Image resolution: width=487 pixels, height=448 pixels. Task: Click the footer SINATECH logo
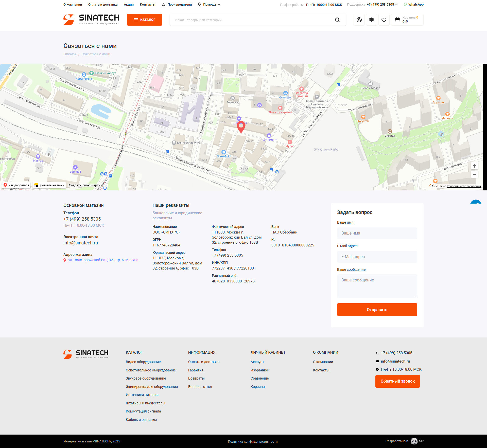point(86,354)
